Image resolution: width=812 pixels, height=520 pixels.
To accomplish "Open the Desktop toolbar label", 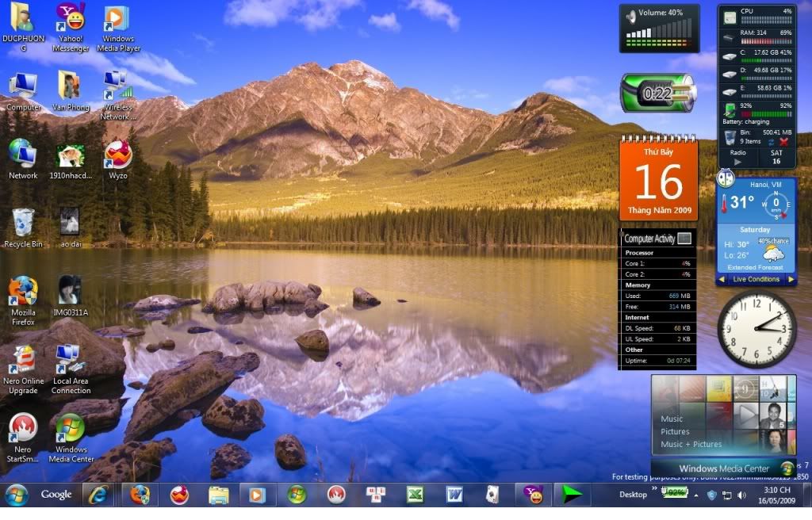I will pos(633,495).
